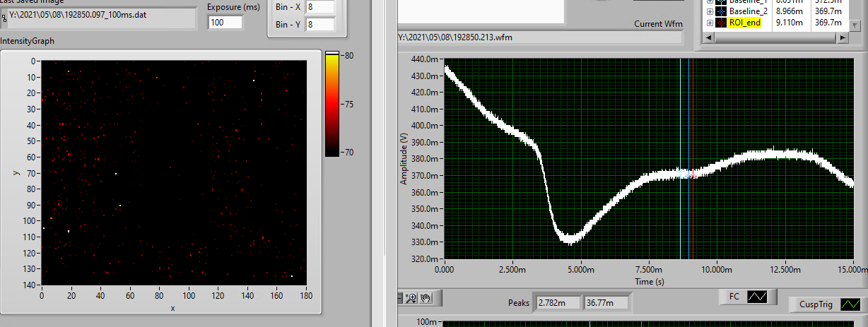Screen dimensions: 868x327
Task: Expand the ROI_end cursor entry
Action: [x=710, y=23]
